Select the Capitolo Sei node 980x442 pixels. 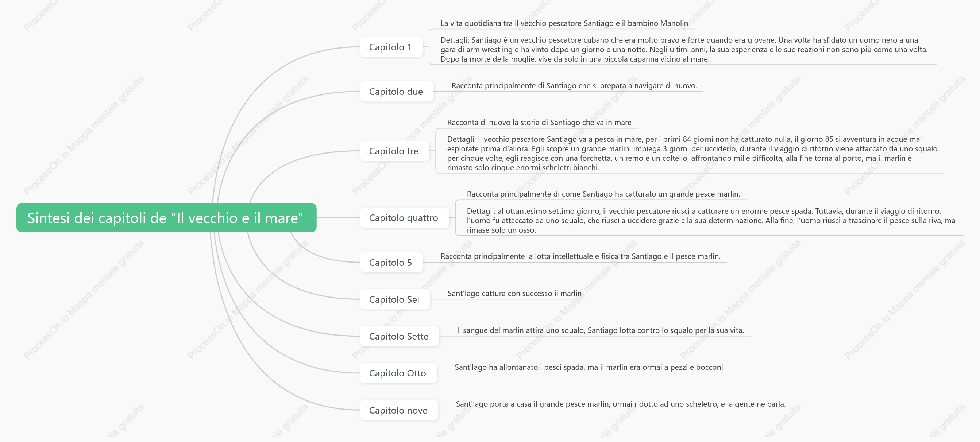coord(394,299)
